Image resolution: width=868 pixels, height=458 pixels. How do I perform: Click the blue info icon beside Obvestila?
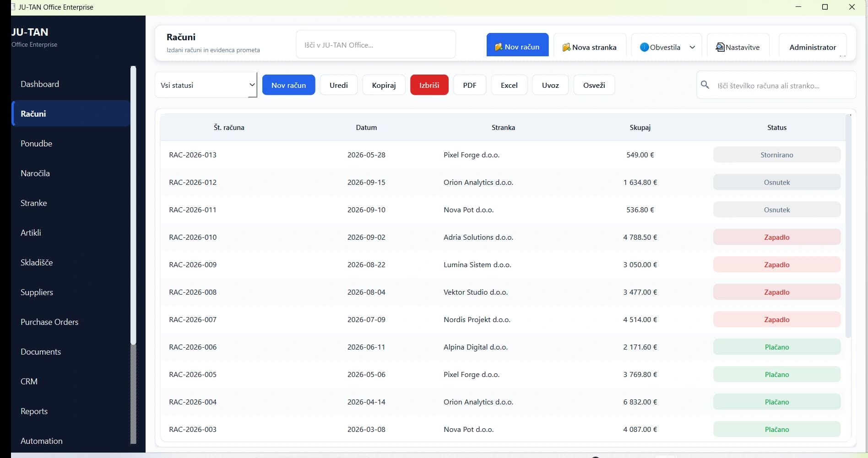coord(644,47)
